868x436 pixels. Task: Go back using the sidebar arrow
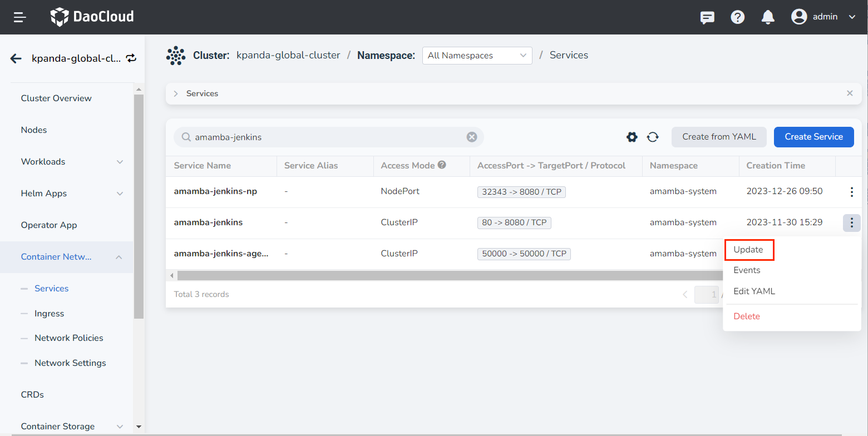(x=16, y=58)
